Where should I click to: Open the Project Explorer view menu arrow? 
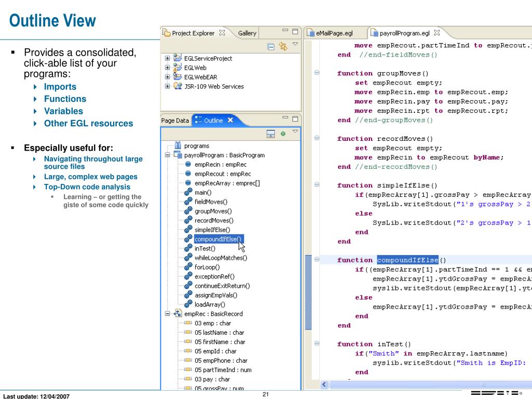[x=295, y=44]
